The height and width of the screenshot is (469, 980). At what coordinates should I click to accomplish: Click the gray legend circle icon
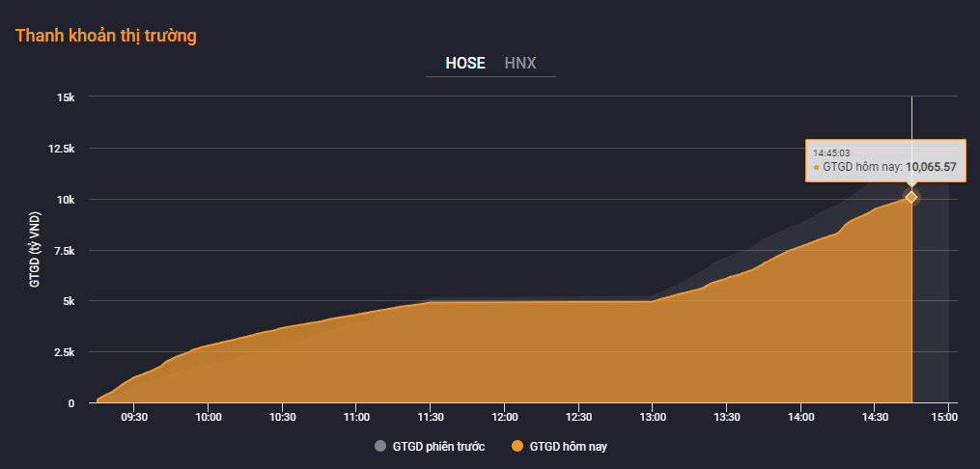379,446
